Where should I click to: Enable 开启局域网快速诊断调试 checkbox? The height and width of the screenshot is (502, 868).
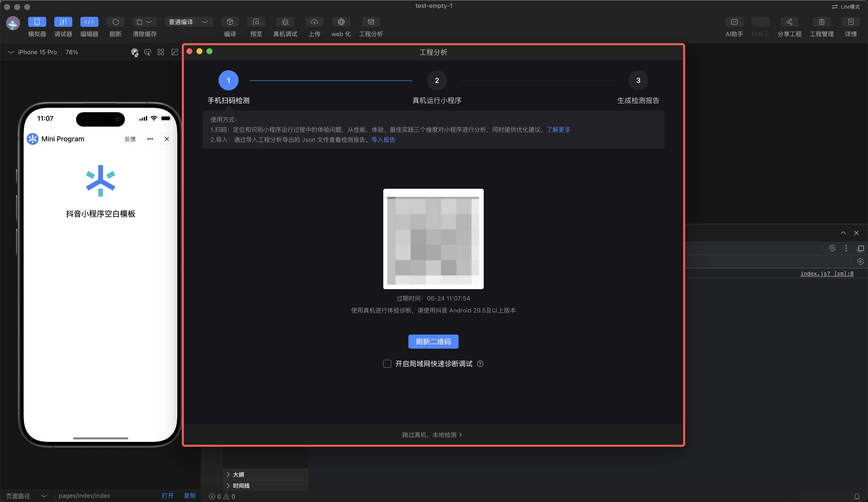(387, 364)
